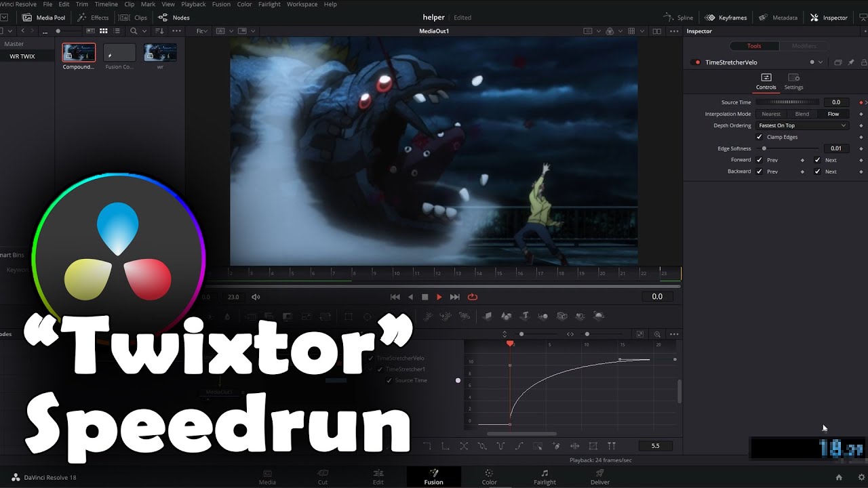Toggle Source Time checkbox in the spline tree

click(389, 381)
